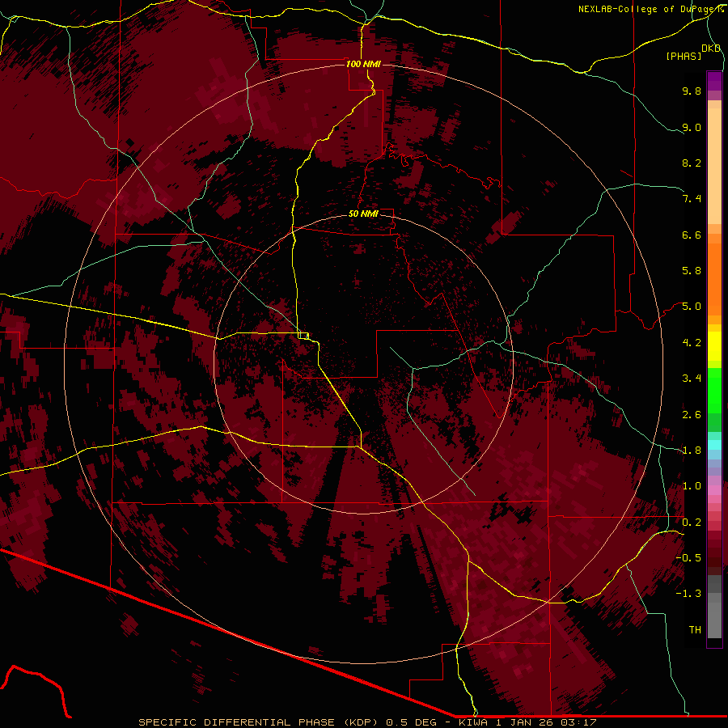The height and width of the screenshot is (728, 728).
Task: Click the NEXLAB-College of DuPage label
Action: tap(648, 9)
